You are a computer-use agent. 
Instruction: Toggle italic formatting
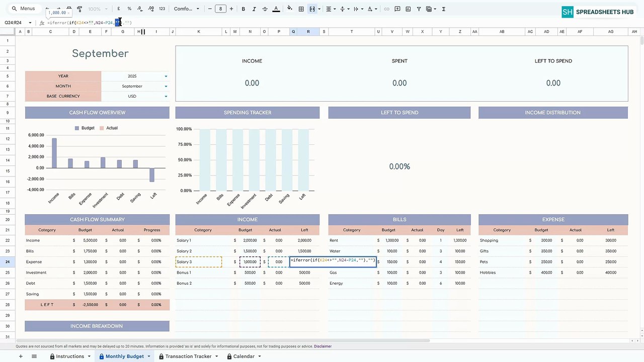point(254,9)
